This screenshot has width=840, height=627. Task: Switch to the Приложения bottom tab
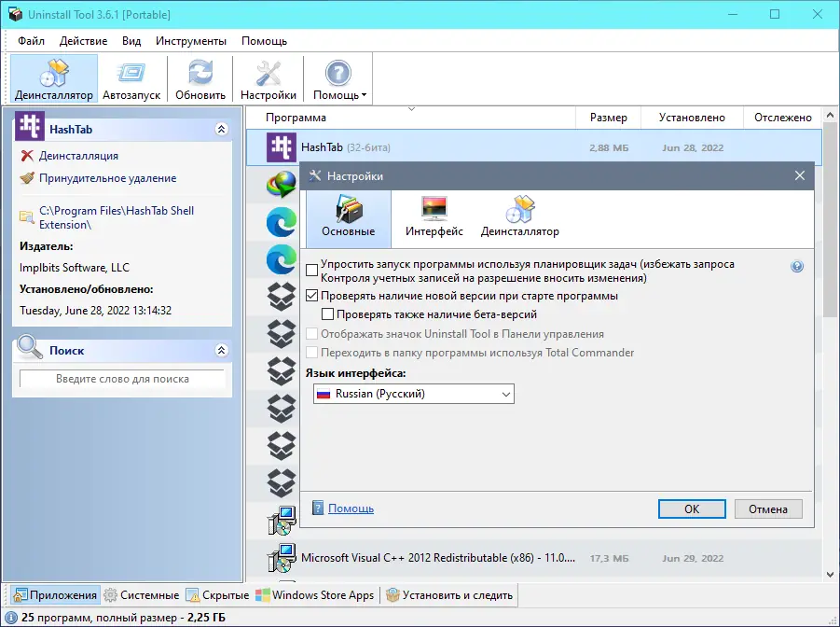pos(55,595)
